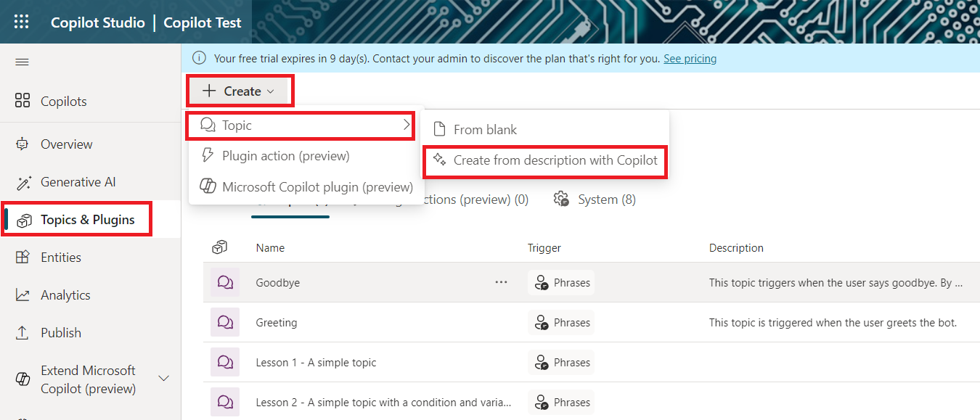
Task: Select Microsoft Copilot plugin (preview) option
Action: [317, 187]
